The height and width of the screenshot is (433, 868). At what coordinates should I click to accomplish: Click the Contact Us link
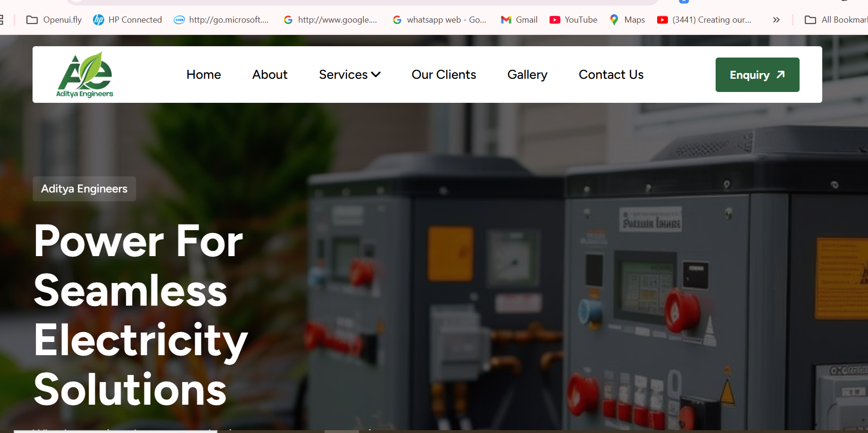[x=611, y=75]
